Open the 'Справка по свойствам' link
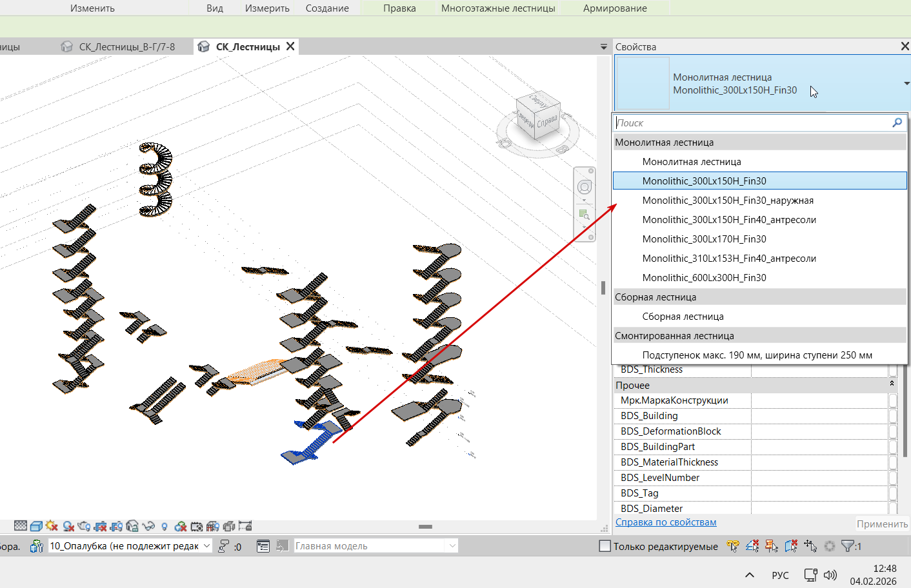Screen dimensions: 911x588 click(666, 522)
